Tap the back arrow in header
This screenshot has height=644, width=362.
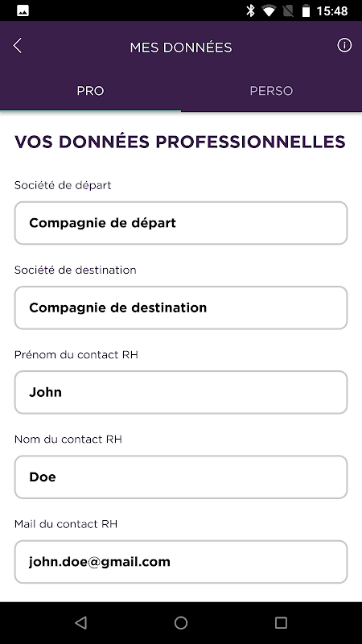(x=17, y=46)
